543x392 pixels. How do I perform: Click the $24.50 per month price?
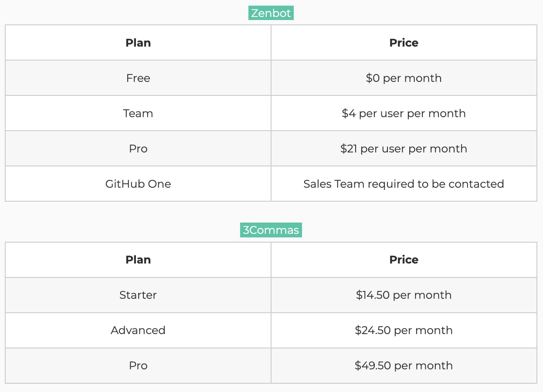pos(404,330)
